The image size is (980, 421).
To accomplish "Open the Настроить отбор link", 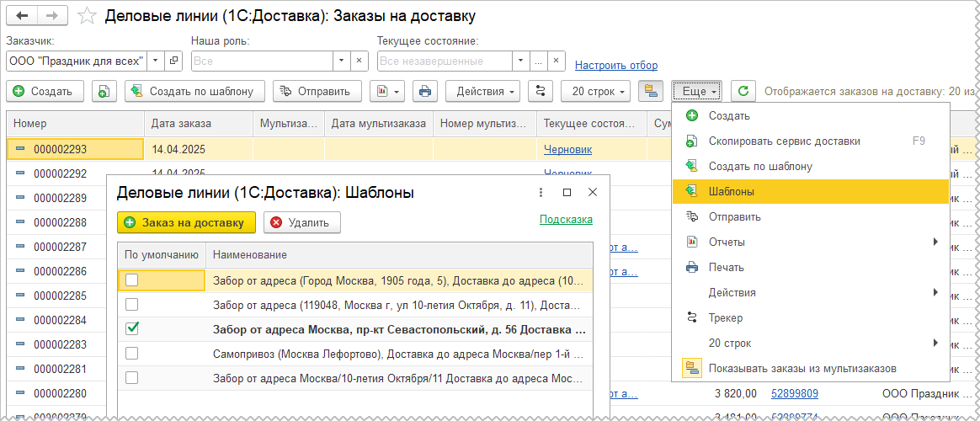I will (615, 66).
